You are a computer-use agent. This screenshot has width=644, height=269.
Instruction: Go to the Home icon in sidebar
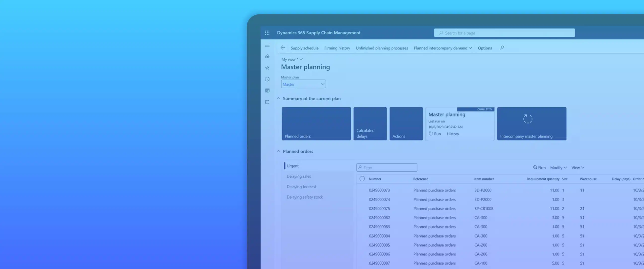(267, 56)
